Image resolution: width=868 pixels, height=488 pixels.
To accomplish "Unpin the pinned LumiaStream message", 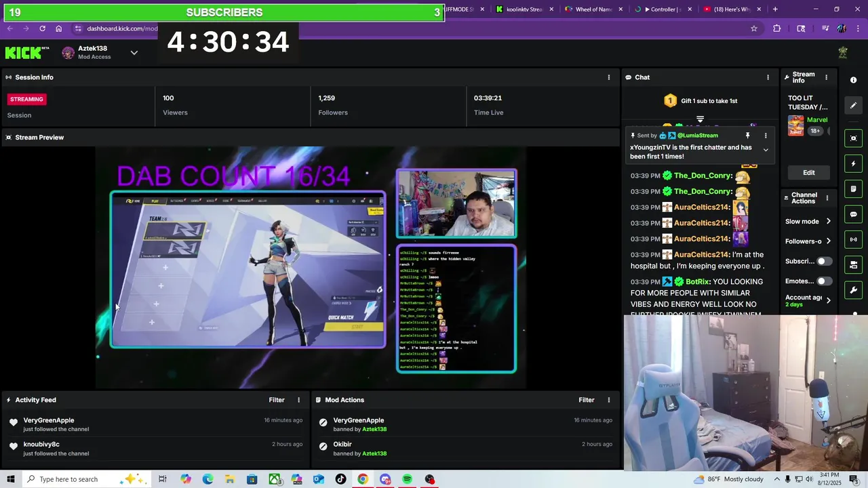I will coord(748,136).
